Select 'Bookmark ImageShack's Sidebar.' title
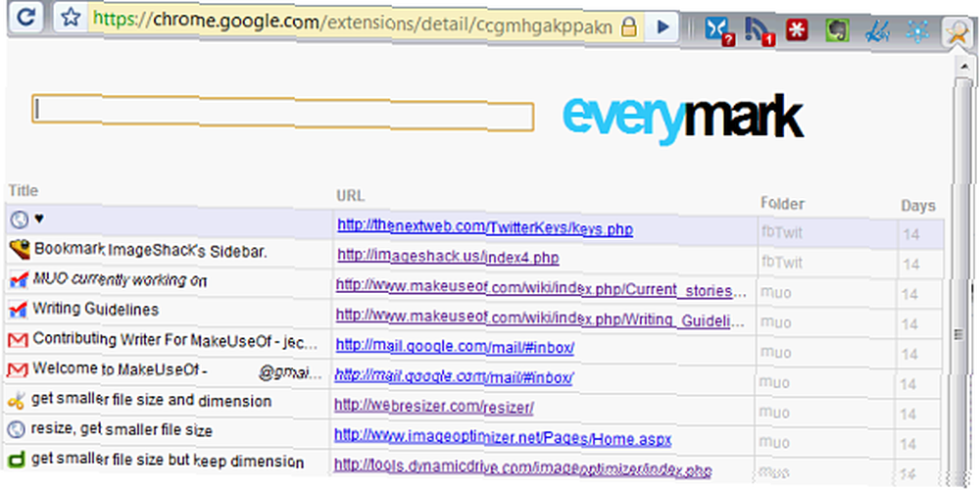The image size is (980, 490). [151, 251]
